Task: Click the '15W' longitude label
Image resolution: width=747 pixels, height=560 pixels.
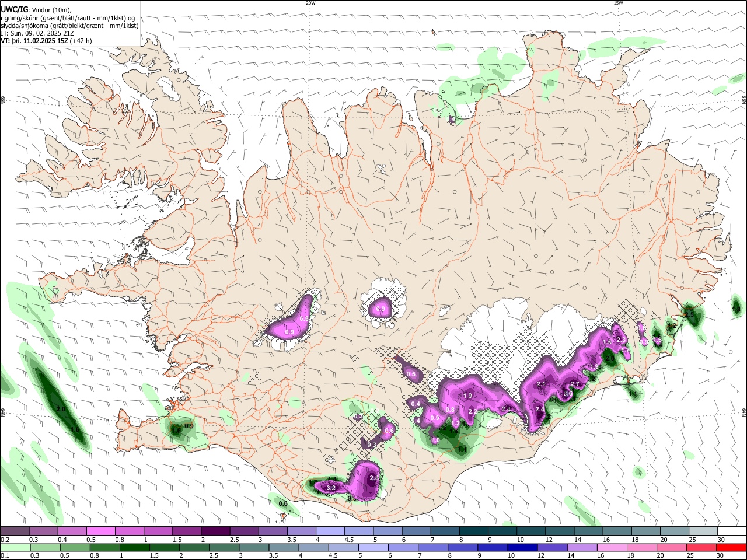Action: click(618, 3)
